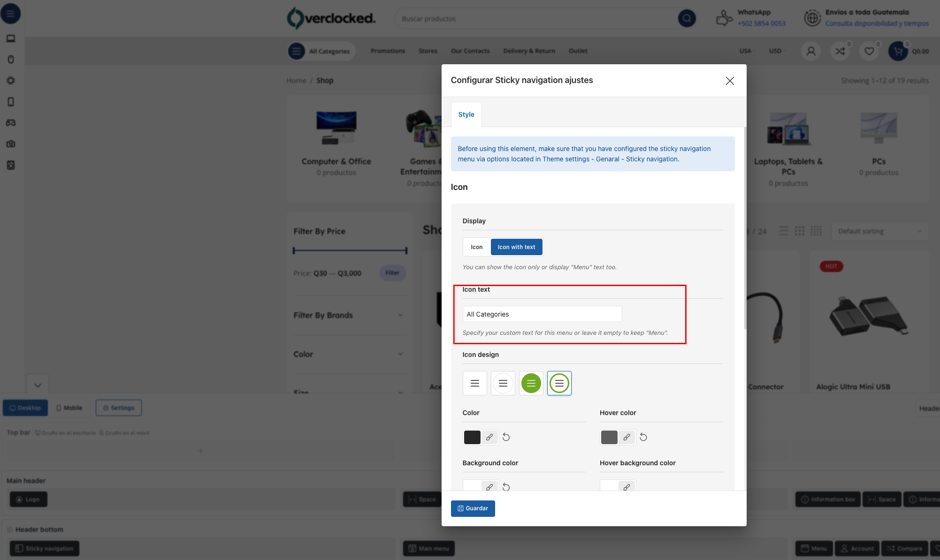This screenshot has height=560, width=940.
Task: Click the Buscar productos search field
Action: [535, 19]
